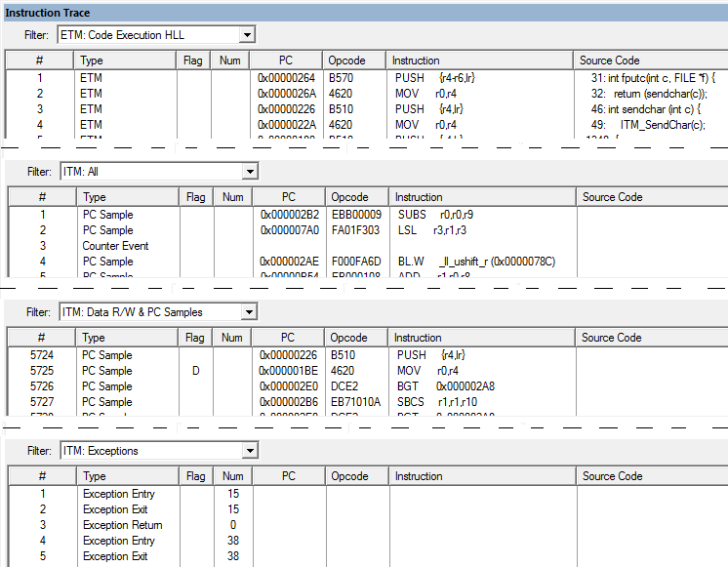Select ETM row with PUSH {r4-r6,lr} instruction
This screenshot has width=728, height=567.
(434, 77)
